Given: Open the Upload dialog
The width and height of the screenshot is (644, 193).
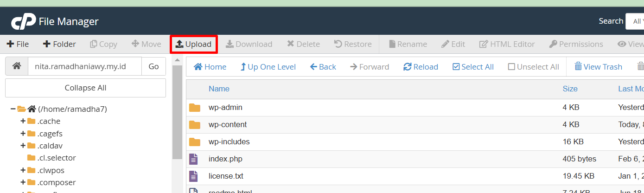Looking at the screenshot, I should pyautogui.click(x=194, y=45).
